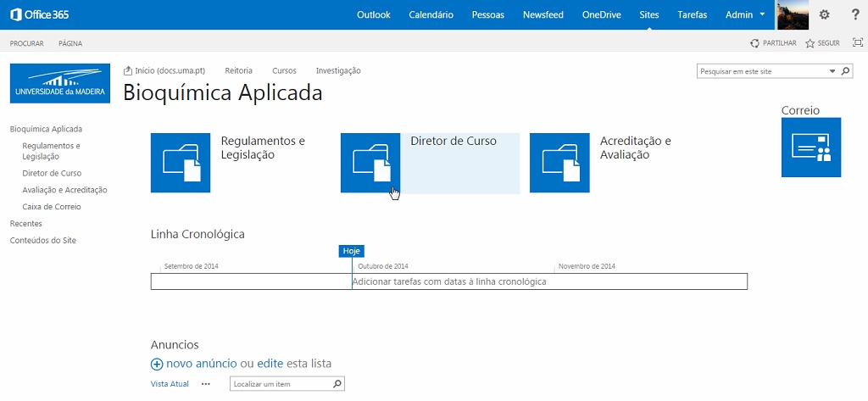Open the Vista Atual ellipsis menu
Viewport: 868px width, 401px height.
point(206,384)
